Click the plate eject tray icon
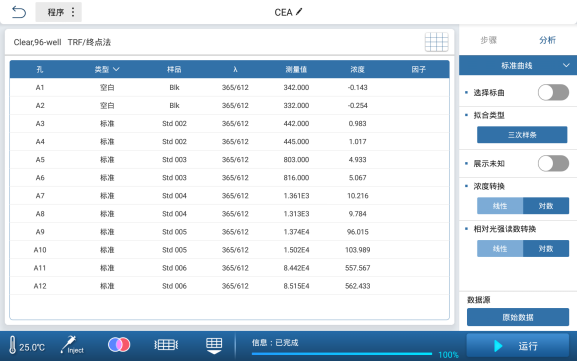This screenshot has height=361, width=577. pyautogui.click(x=214, y=346)
